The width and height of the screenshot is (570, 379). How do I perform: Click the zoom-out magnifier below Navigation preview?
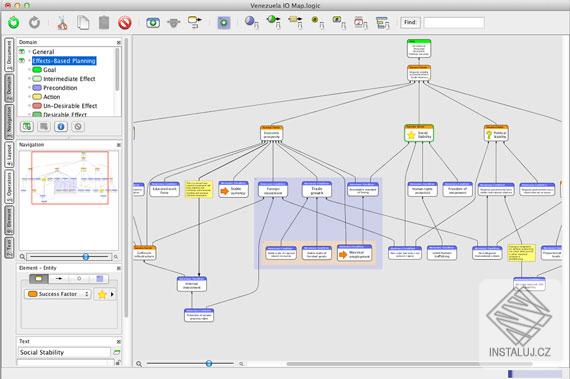(22, 257)
